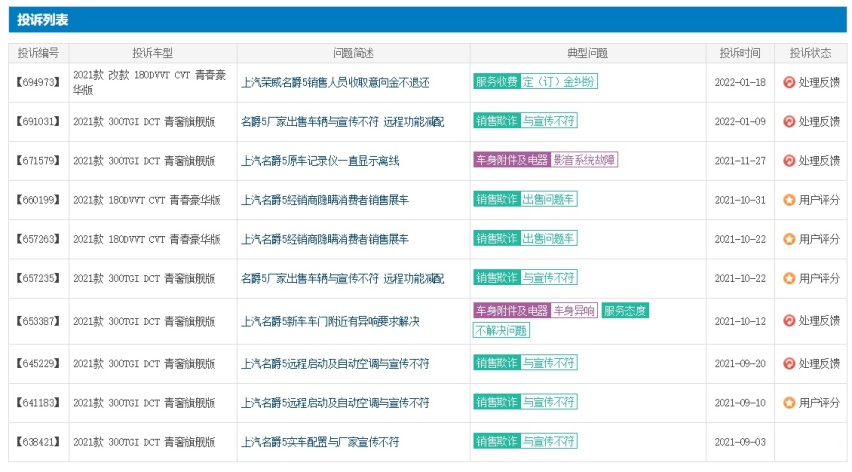The width and height of the screenshot is (852, 472).
Task: Click 处理反馈 status in row 694973
Action: 819,83
